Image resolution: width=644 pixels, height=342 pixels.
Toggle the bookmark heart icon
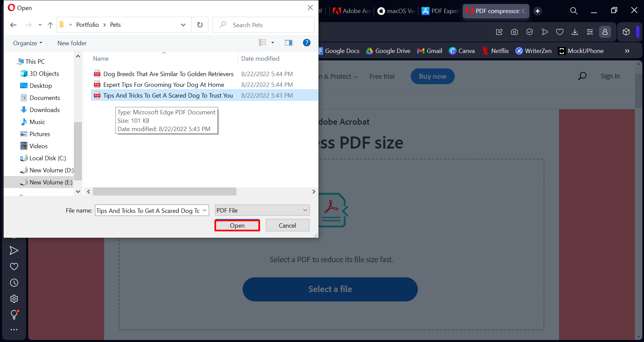pyautogui.click(x=559, y=32)
